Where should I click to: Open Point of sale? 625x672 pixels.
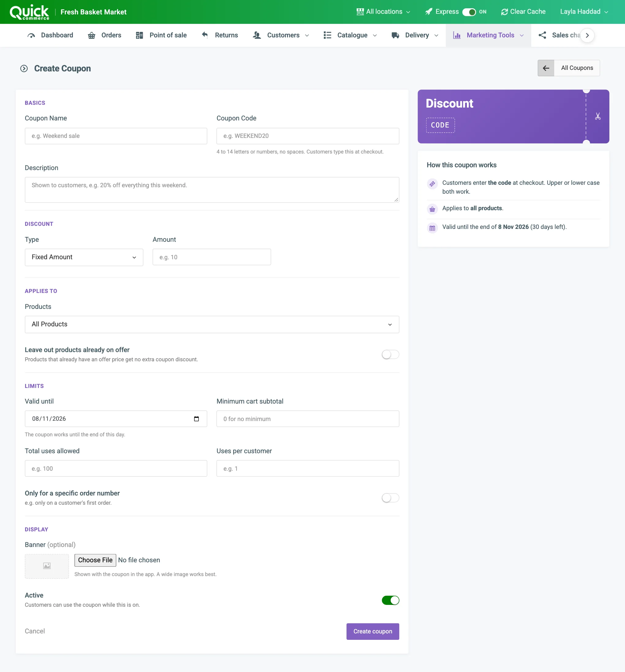point(161,35)
